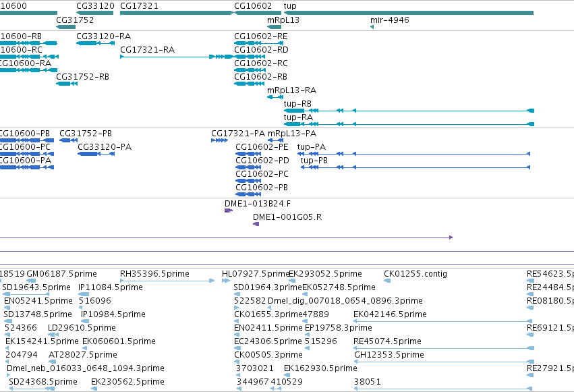Click EST label EK162930.5prime
574x392 pixels.
(320, 369)
